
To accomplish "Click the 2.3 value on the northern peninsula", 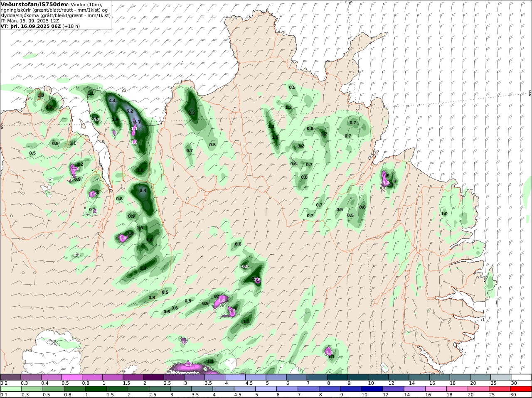I will 192,113.
